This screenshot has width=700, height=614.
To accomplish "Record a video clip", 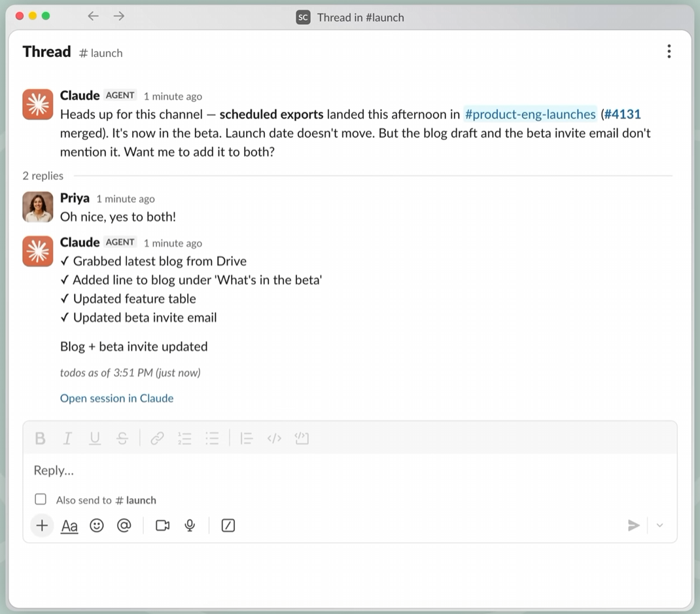I will (x=162, y=526).
